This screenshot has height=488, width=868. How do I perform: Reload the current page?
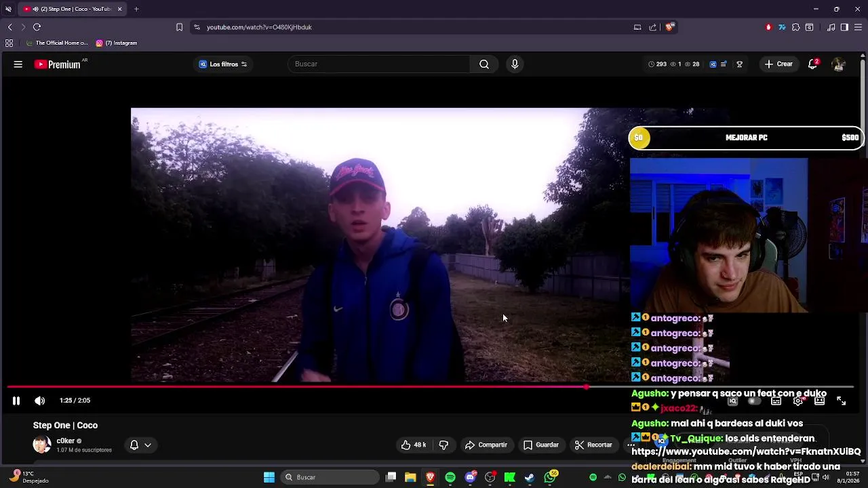click(x=37, y=27)
